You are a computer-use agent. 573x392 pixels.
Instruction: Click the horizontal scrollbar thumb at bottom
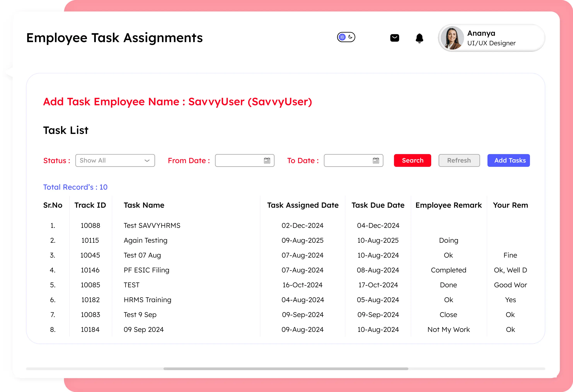pyautogui.click(x=285, y=369)
